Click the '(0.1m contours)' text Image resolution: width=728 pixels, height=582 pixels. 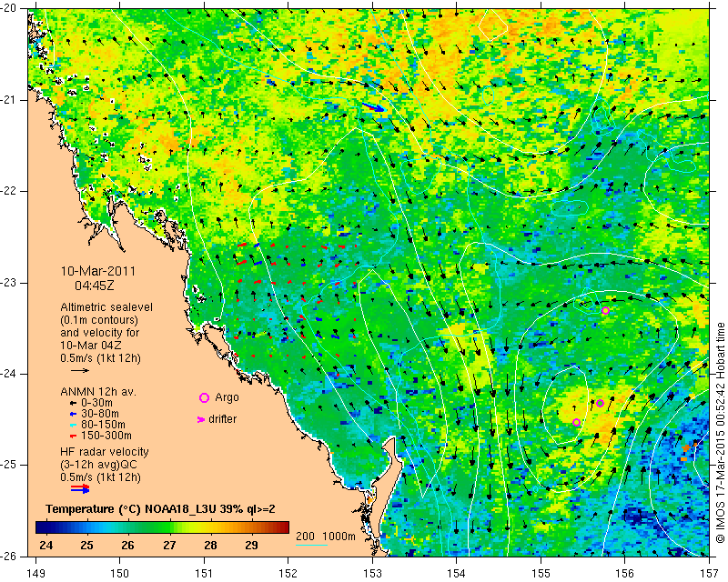[x=99, y=320]
